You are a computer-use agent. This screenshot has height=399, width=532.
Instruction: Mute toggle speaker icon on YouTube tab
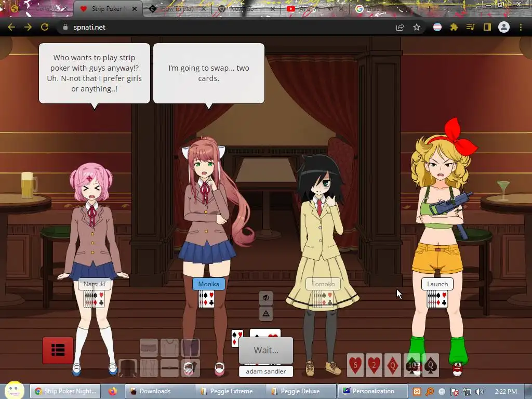coord(331,9)
